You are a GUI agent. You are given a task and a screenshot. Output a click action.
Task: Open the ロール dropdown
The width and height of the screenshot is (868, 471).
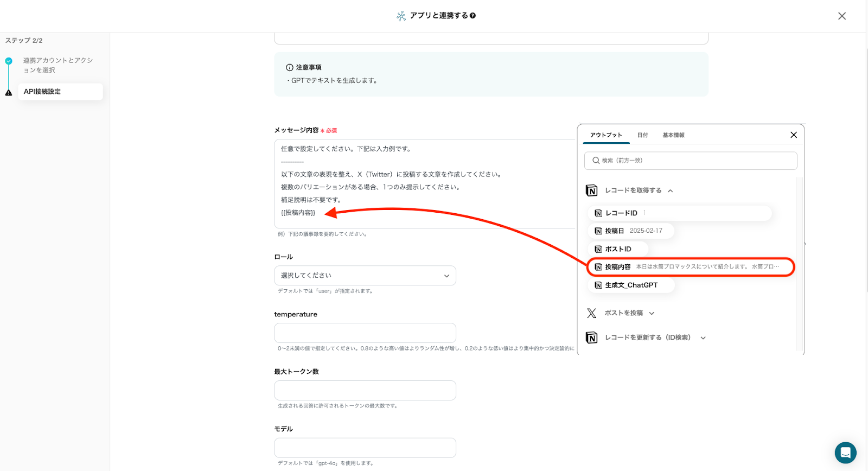pyautogui.click(x=365, y=276)
